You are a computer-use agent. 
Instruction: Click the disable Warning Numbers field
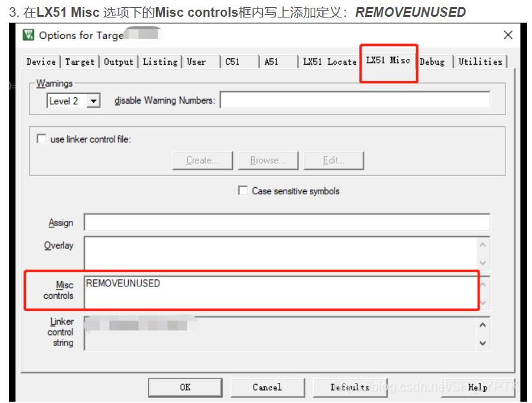355,100
